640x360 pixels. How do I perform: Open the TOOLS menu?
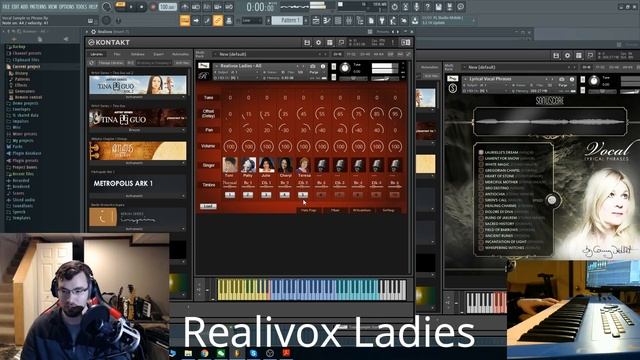82,7
